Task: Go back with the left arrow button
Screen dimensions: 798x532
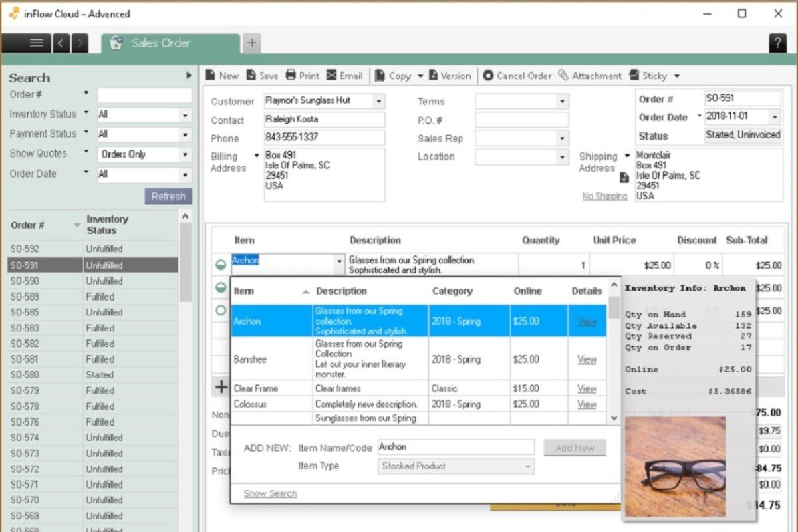Action: (x=60, y=43)
